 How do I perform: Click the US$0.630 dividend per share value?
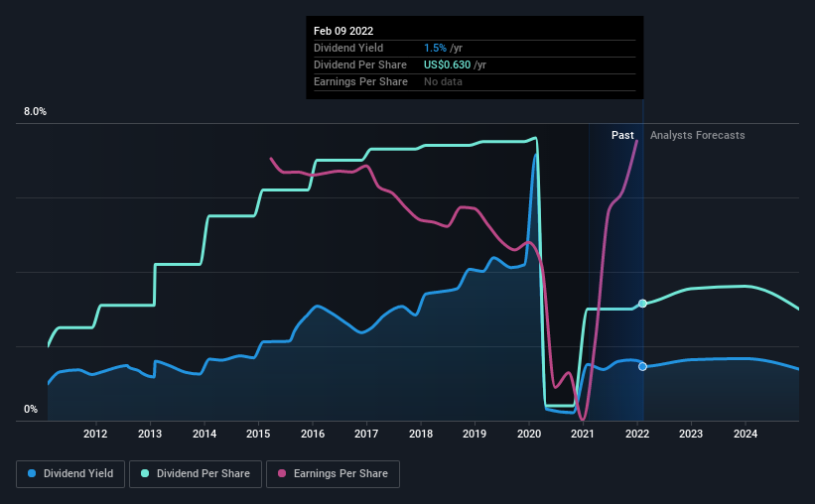(447, 64)
